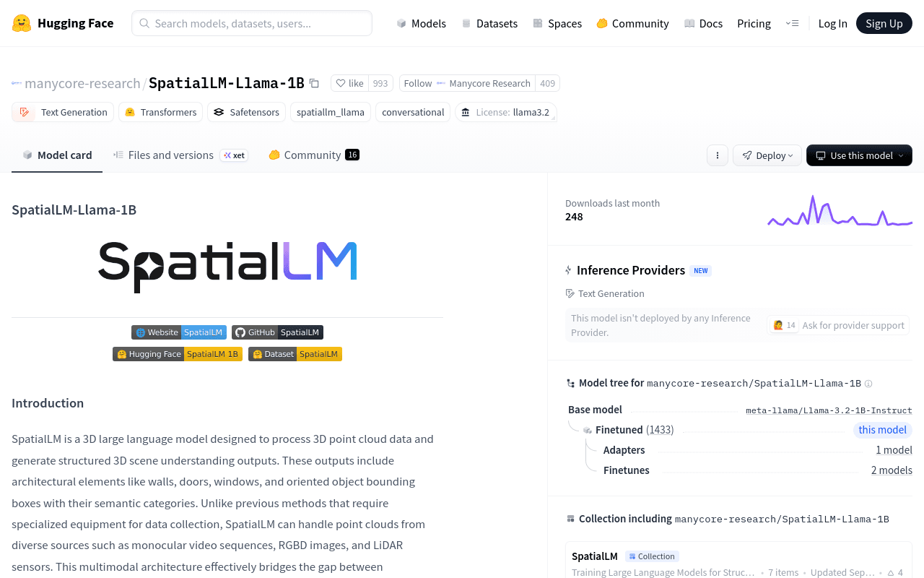This screenshot has width=924, height=578.
Task: Switch to Files and versions tab
Action: pyautogui.click(x=180, y=155)
